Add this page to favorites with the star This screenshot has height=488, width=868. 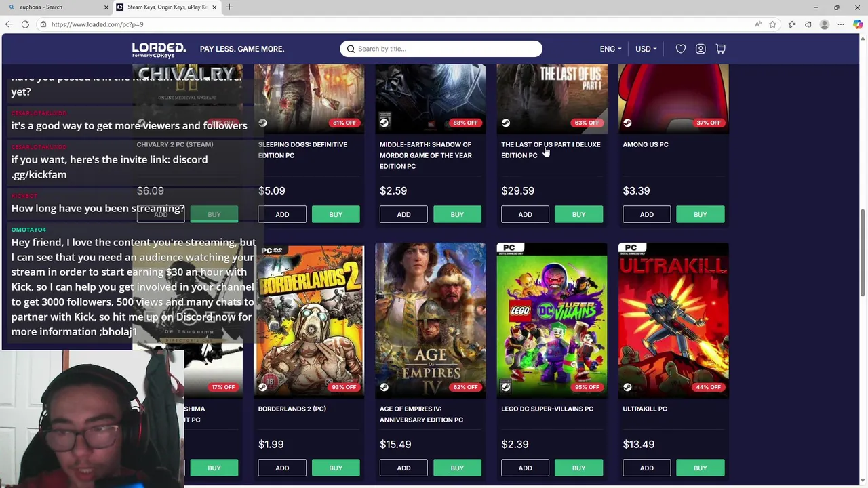click(x=772, y=24)
